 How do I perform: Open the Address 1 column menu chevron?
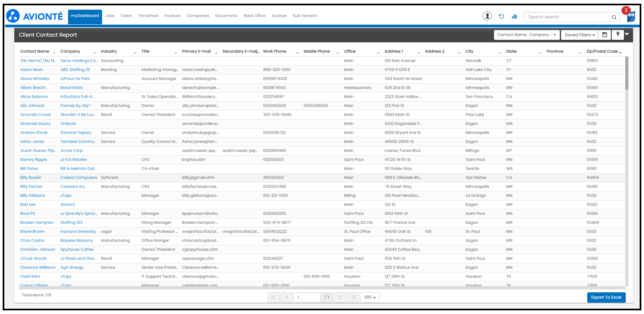point(419,53)
